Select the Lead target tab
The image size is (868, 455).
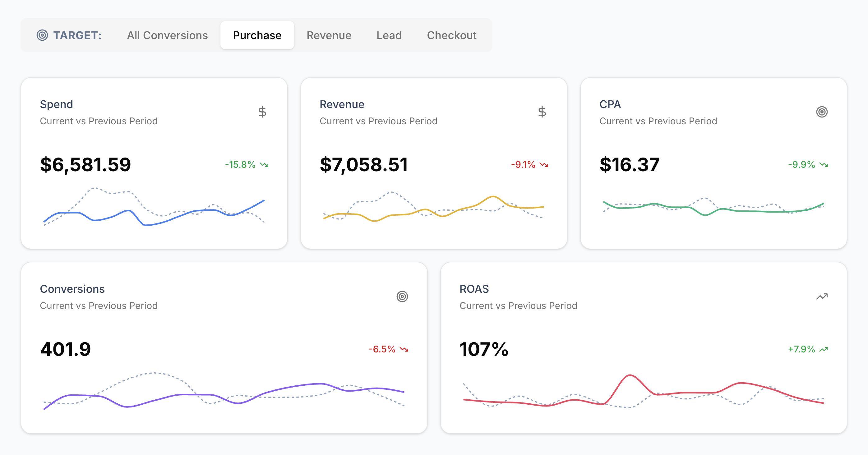pos(389,35)
